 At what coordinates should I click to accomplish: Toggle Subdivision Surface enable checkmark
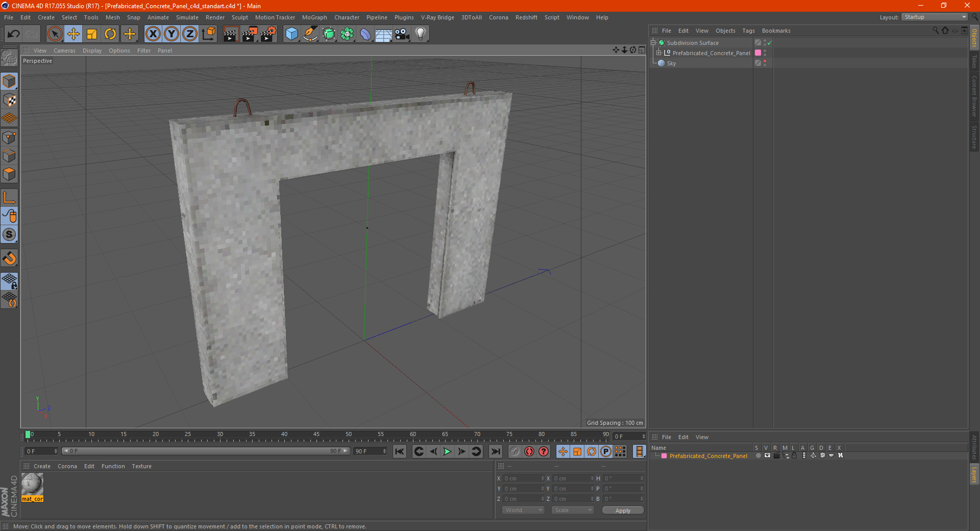click(770, 43)
